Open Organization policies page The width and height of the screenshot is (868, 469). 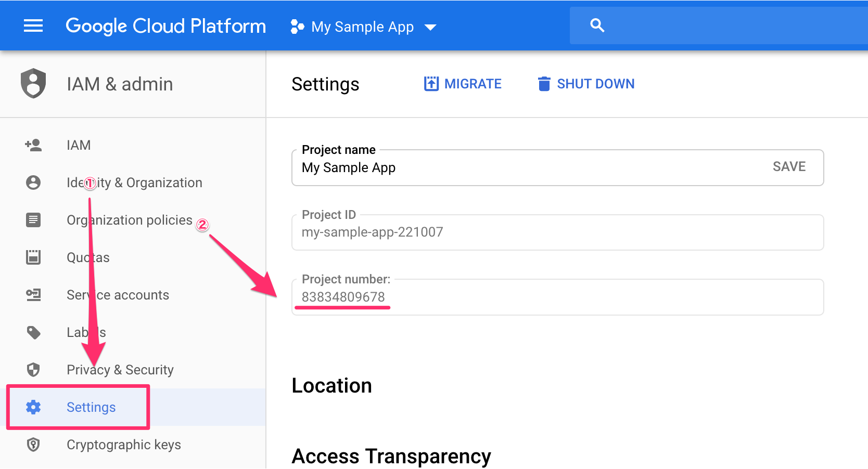click(x=133, y=220)
